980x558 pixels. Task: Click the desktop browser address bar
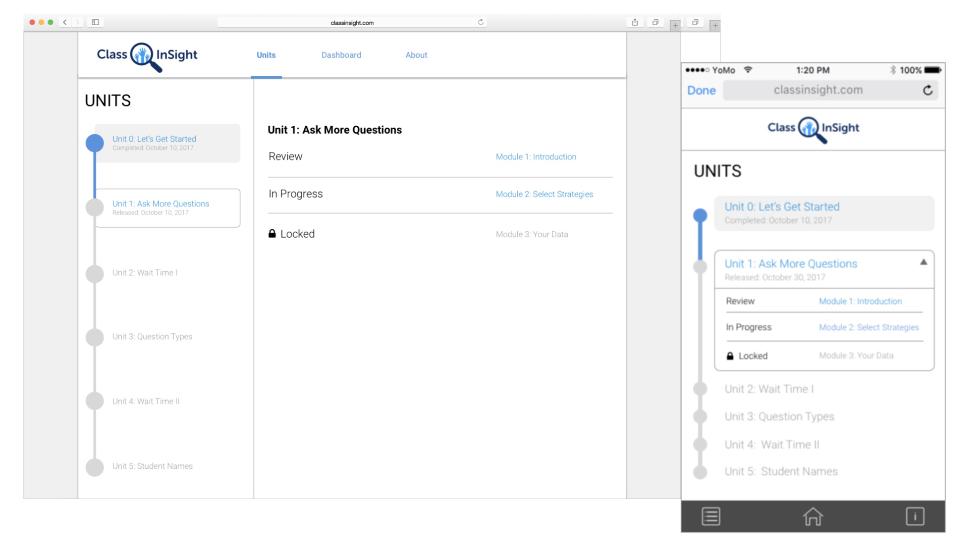(352, 22)
